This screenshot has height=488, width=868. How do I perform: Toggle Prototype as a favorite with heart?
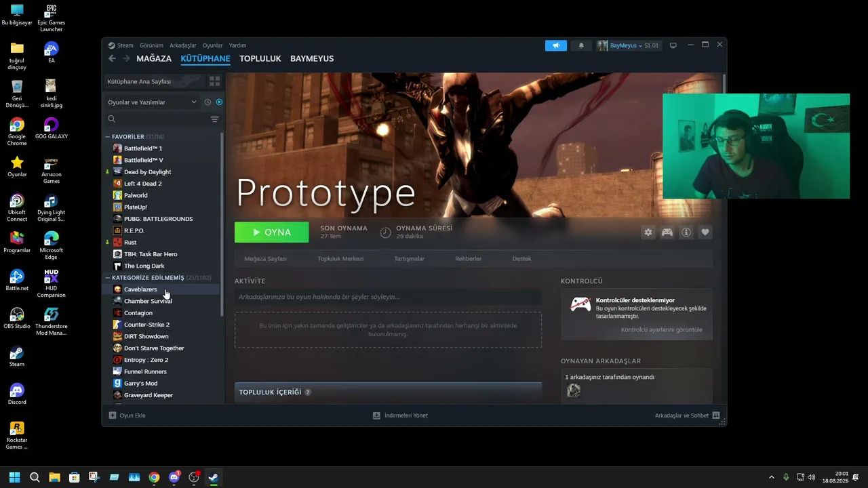pos(705,232)
